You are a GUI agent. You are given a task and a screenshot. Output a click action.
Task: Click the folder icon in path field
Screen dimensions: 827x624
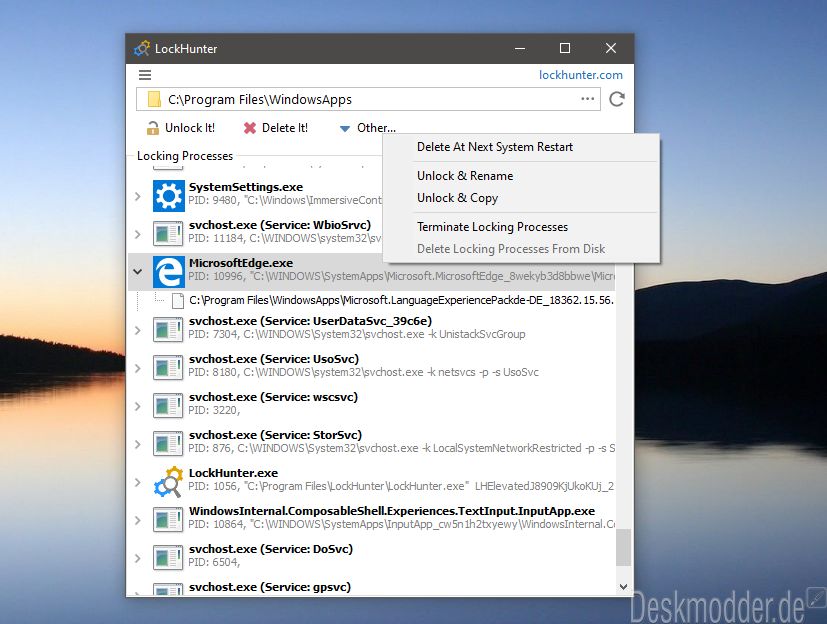pos(154,99)
